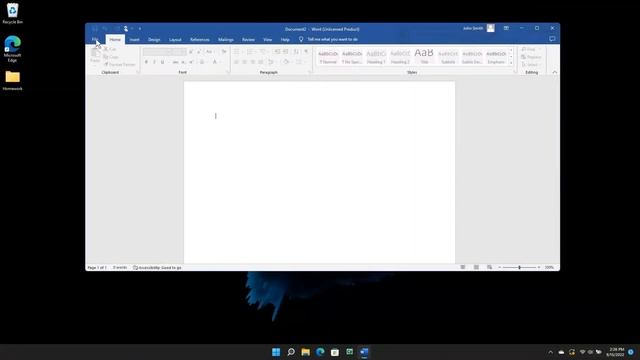Click the Tell me what you want to do box

(x=329, y=39)
